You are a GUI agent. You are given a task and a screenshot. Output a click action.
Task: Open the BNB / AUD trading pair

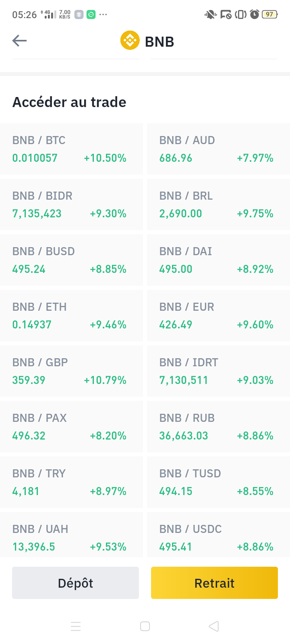[x=218, y=149]
